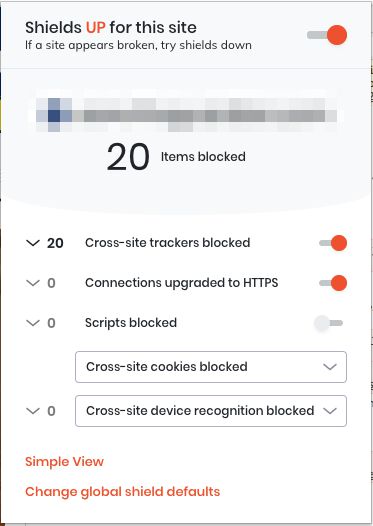373x526 pixels.
Task: Switch to Simple View
Action: click(x=64, y=462)
